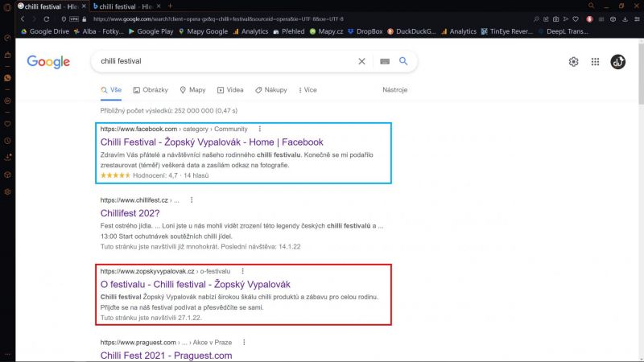Click the blue magnifier search icon
This screenshot has height=362, width=644.
point(404,61)
